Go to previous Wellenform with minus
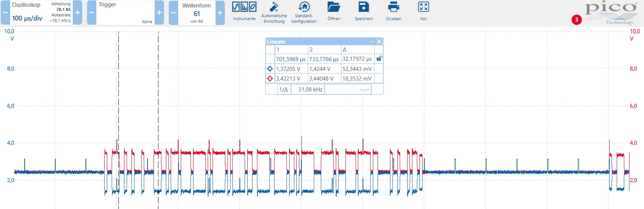Viewport: 644px width, 209px height. 173,13
